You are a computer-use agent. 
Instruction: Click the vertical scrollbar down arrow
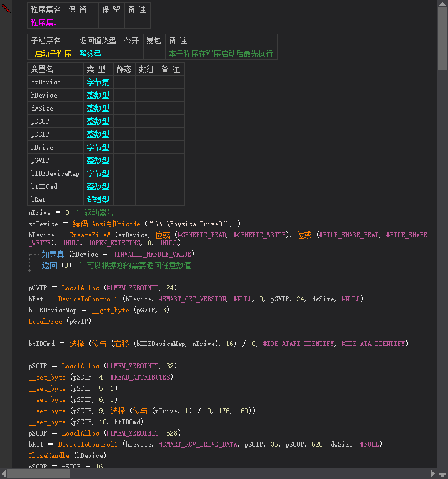tap(442, 475)
